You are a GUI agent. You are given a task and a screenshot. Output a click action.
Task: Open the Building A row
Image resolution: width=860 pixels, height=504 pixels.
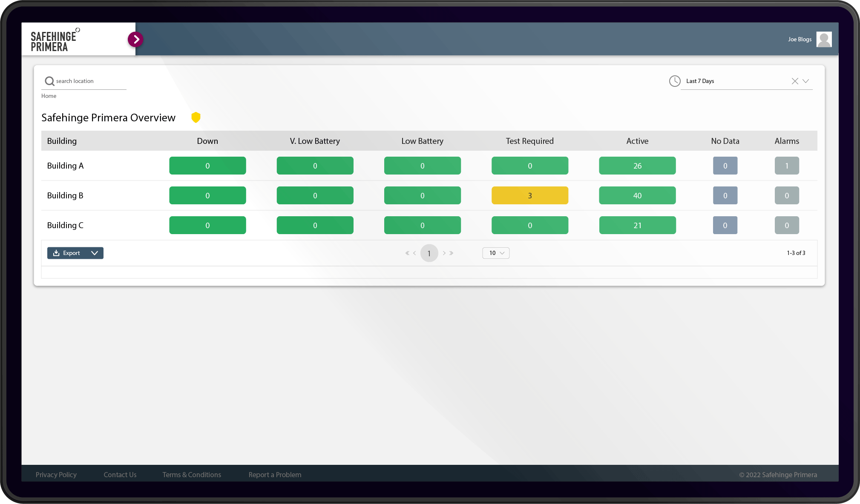(x=429, y=166)
